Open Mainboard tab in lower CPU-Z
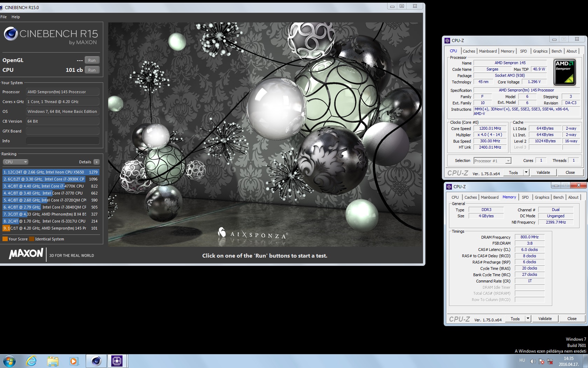This screenshot has width=588, height=368. pos(490,197)
